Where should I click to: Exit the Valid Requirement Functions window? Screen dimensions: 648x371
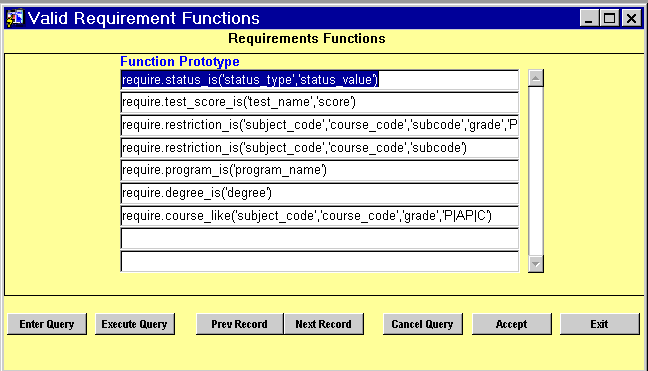(x=600, y=324)
